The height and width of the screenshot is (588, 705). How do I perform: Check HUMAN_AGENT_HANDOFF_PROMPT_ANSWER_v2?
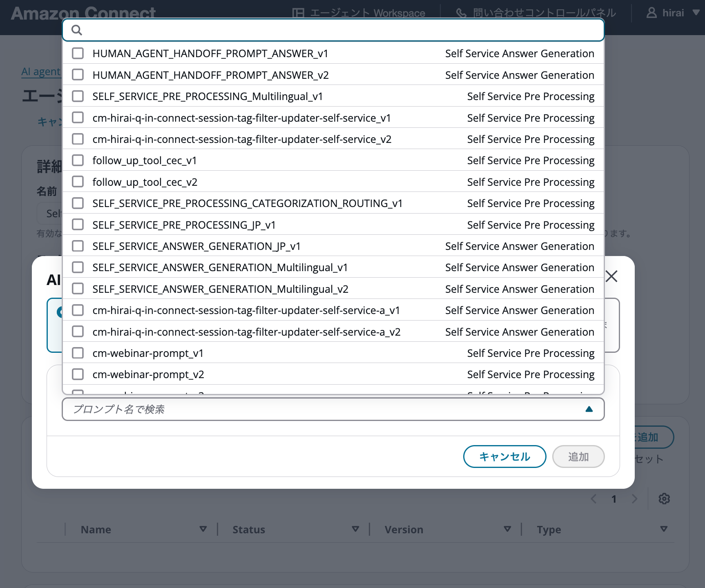coord(78,75)
